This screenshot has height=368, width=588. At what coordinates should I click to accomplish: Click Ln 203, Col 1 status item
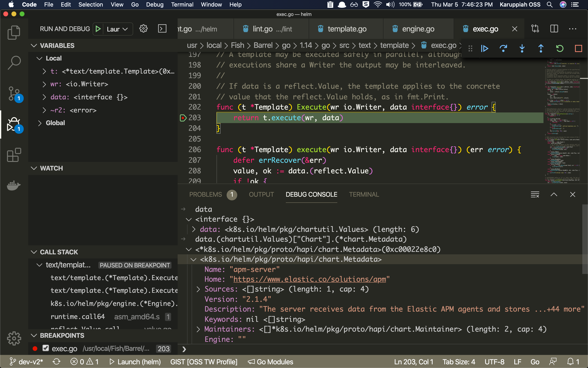pyautogui.click(x=414, y=362)
